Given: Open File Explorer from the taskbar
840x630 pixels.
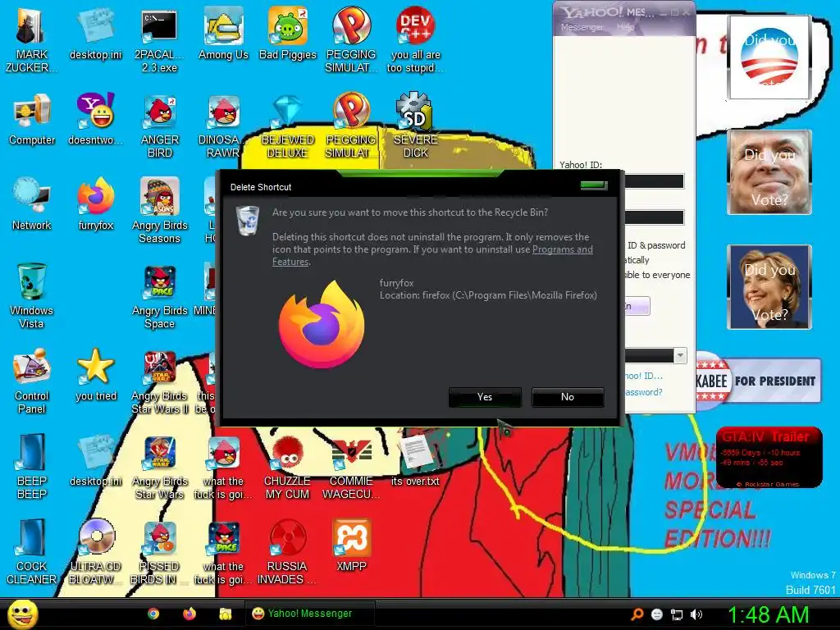Looking at the screenshot, I should tap(225, 614).
